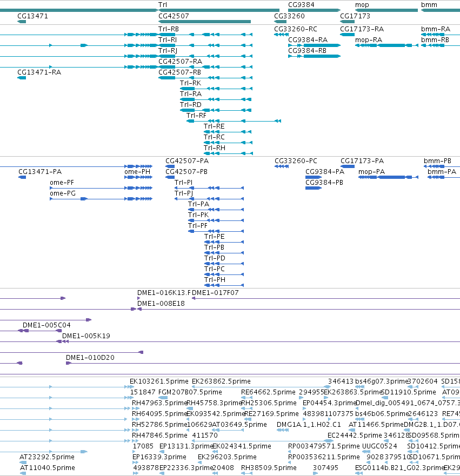460x476 pixels.
Task: Click transcript label Trl-RJ
Action: (168, 51)
